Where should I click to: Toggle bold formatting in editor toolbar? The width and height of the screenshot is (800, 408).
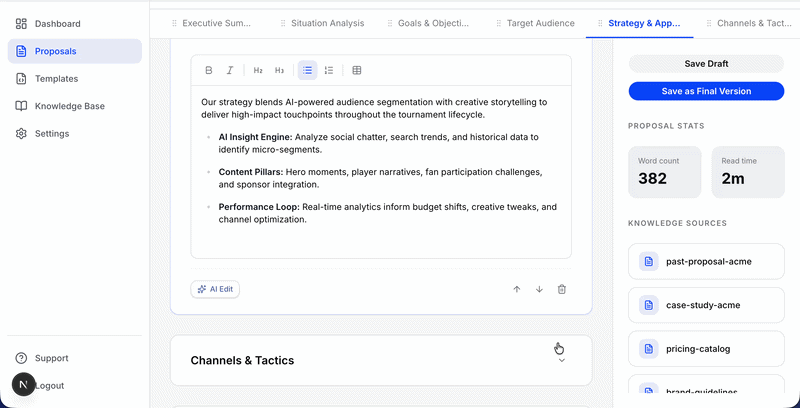pyautogui.click(x=209, y=70)
